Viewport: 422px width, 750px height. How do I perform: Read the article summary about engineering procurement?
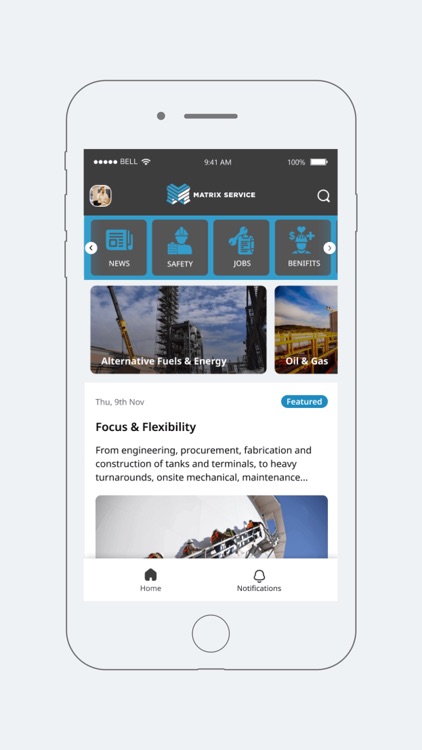[x=203, y=463]
